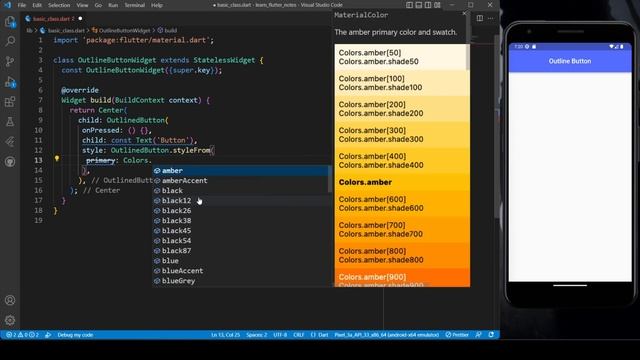Click the build breadcrumb segment

click(167, 30)
